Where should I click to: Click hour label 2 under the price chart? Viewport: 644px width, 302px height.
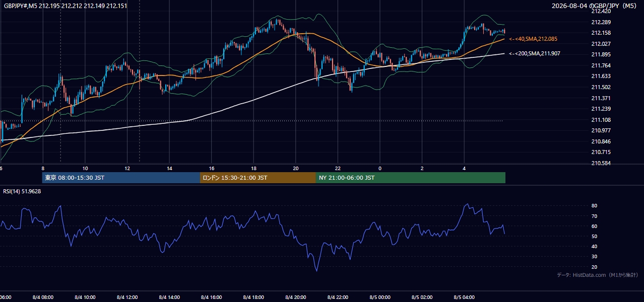click(x=422, y=168)
